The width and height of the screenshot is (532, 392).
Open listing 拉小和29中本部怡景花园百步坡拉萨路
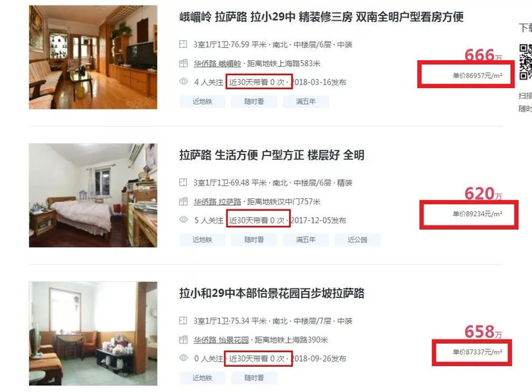pyautogui.click(x=272, y=293)
